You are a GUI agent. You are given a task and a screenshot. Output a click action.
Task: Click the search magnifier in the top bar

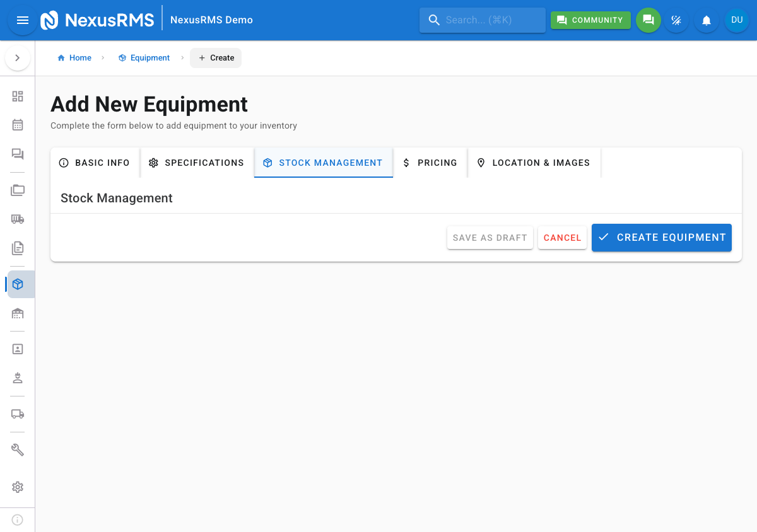point(434,20)
